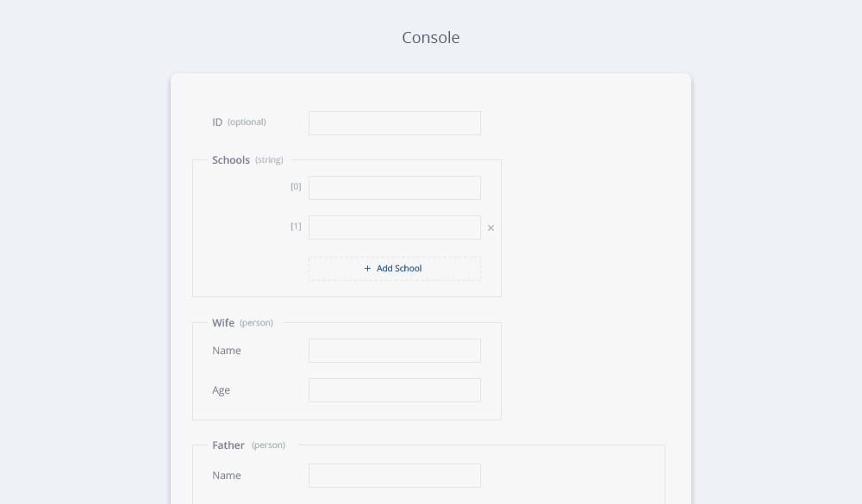Click the Father group legend
The image size is (862, 504).
point(228,445)
